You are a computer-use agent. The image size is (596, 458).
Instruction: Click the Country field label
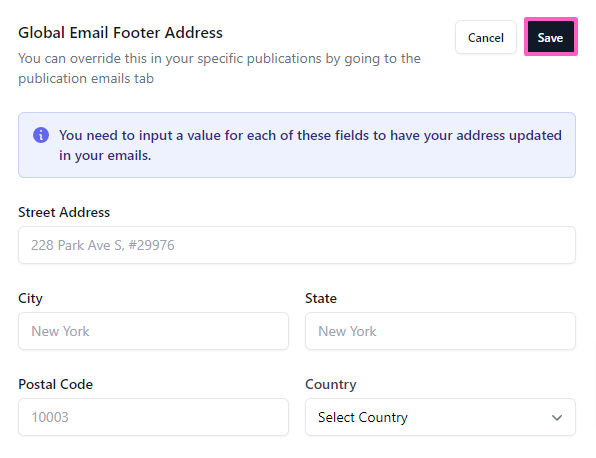tap(331, 384)
